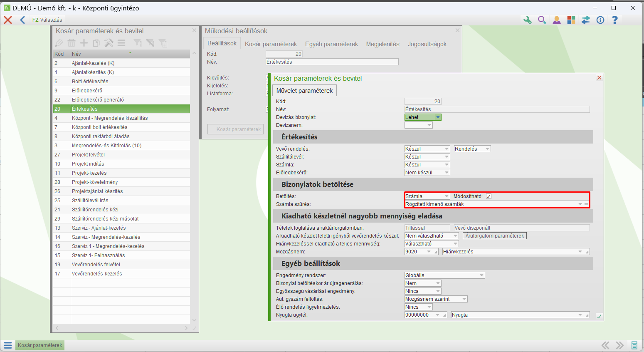The height and width of the screenshot is (352, 644).
Task: Open the circled info icon
Action: point(600,20)
